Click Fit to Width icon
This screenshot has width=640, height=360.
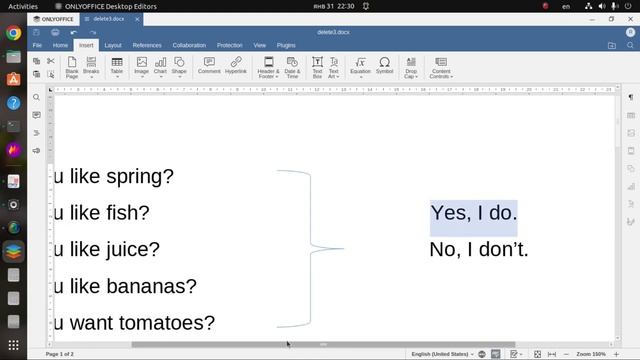[552, 354]
